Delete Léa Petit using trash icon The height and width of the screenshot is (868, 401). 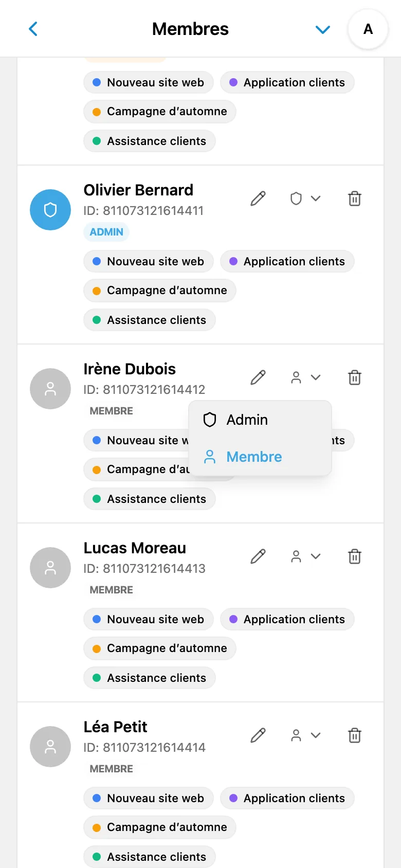355,735
